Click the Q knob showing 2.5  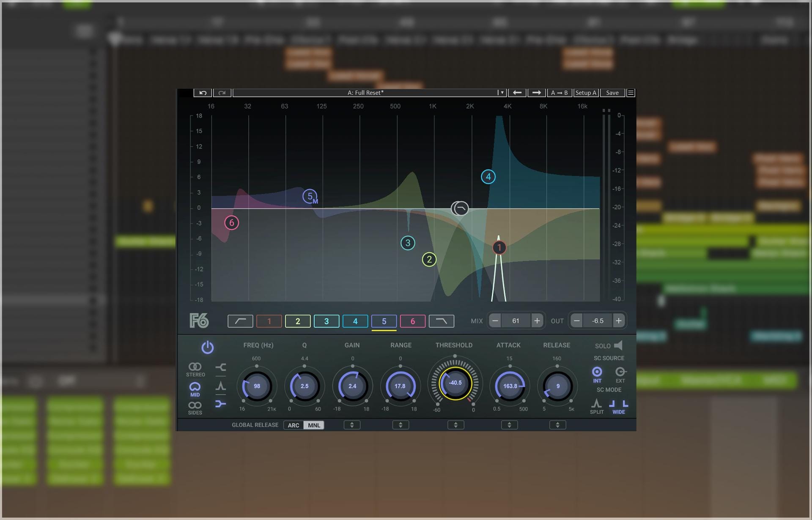pyautogui.click(x=304, y=386)
